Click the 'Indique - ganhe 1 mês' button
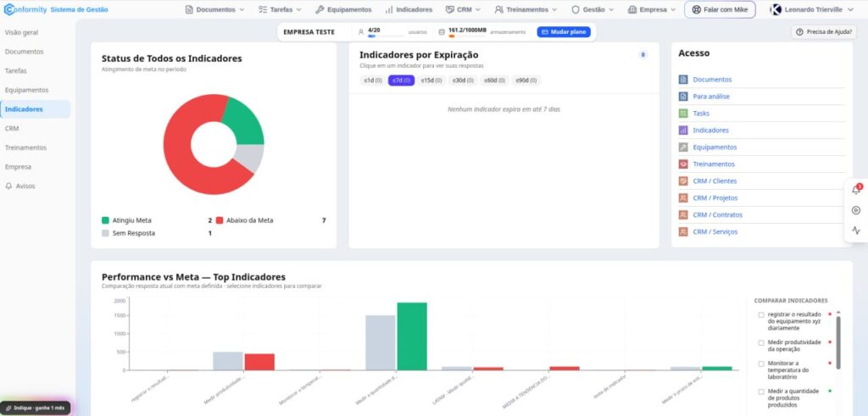This screenshot has width=868, height=416. click(x=36, y=408)
